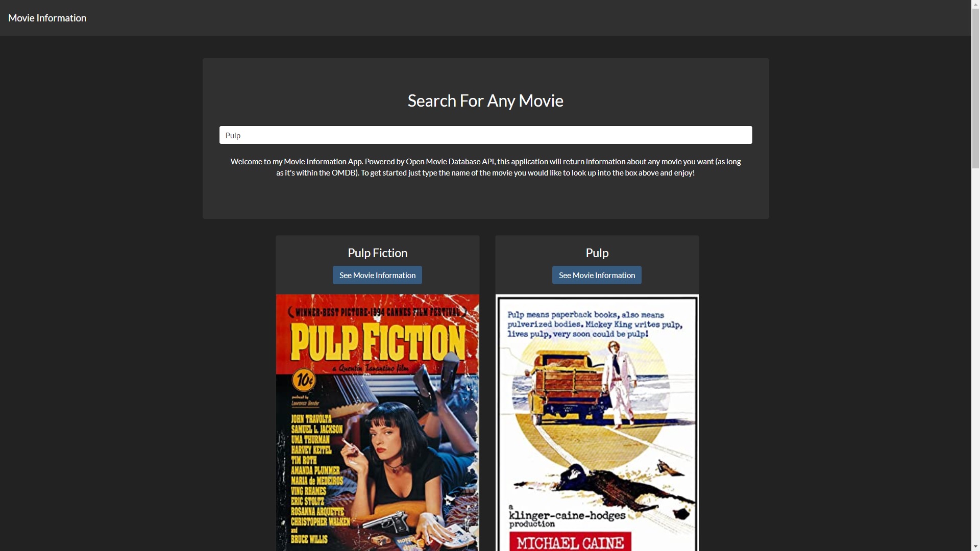Click the Pulp card title text
The width and height of the screenshot is (980, 551).
[x=597, y=253]
